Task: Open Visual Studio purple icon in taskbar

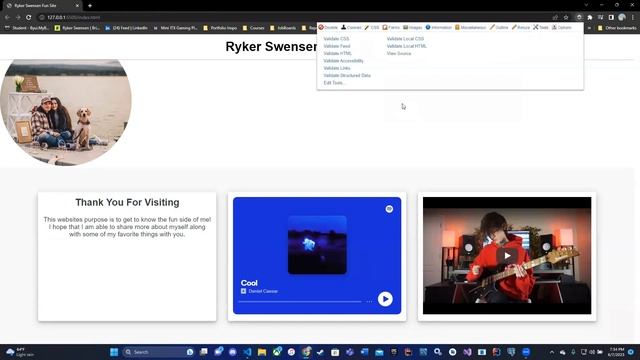Action: [x=467, y=352]
